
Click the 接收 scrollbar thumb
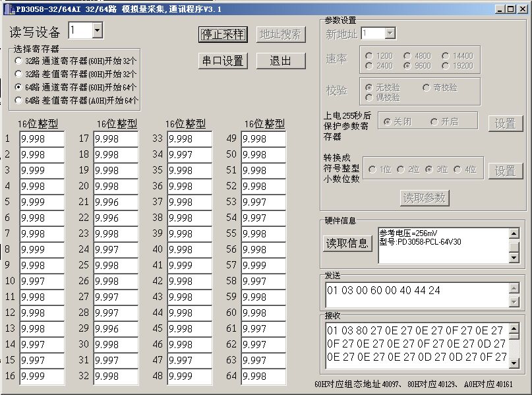pyautogui.click(x=514, y=336)
